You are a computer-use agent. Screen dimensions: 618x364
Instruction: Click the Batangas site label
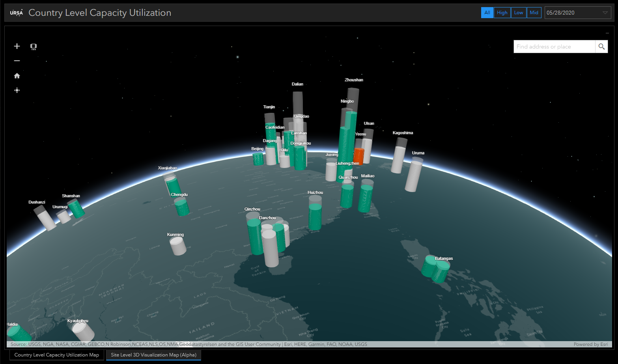click(444, 259)
